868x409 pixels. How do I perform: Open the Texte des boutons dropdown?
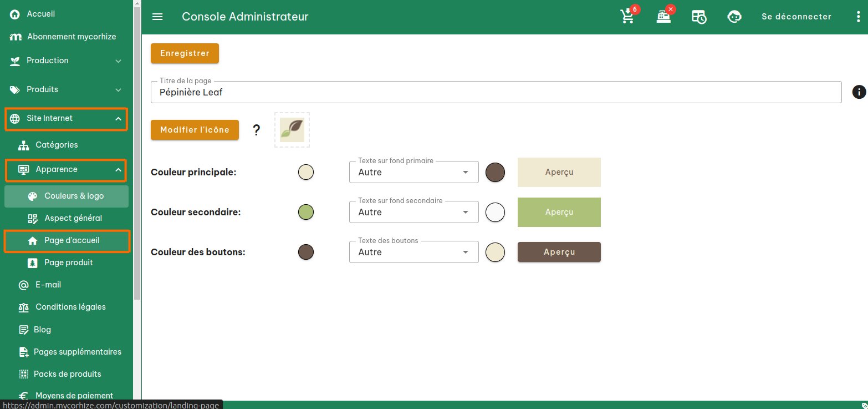click(413, 252)
